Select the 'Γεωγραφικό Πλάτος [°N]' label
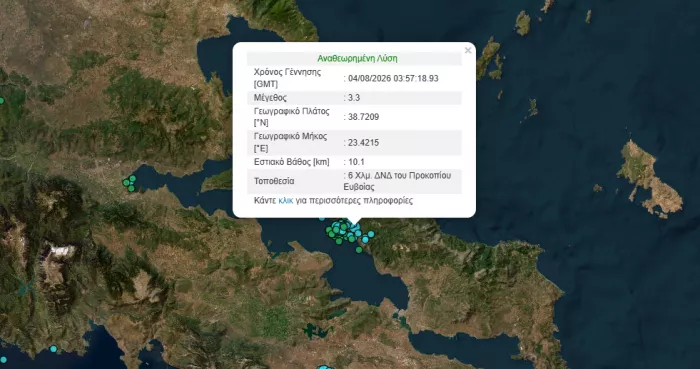The width and height of the screenshot is (700, 369). point(292,117)
